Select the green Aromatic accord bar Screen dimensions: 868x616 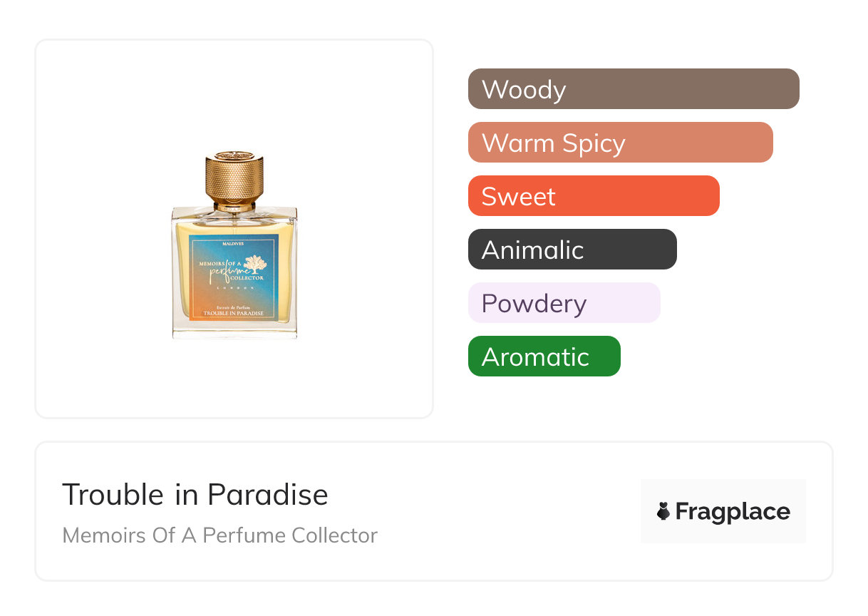[x=544, y=356]
